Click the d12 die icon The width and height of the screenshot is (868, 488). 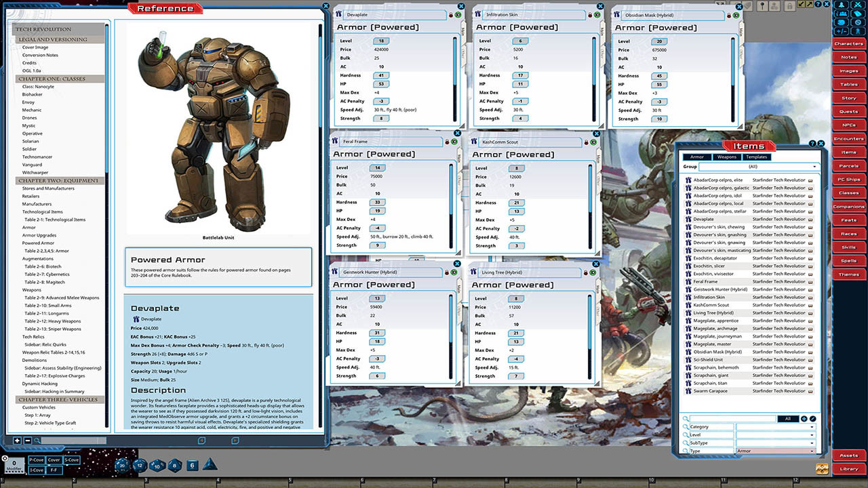[140, 465]
